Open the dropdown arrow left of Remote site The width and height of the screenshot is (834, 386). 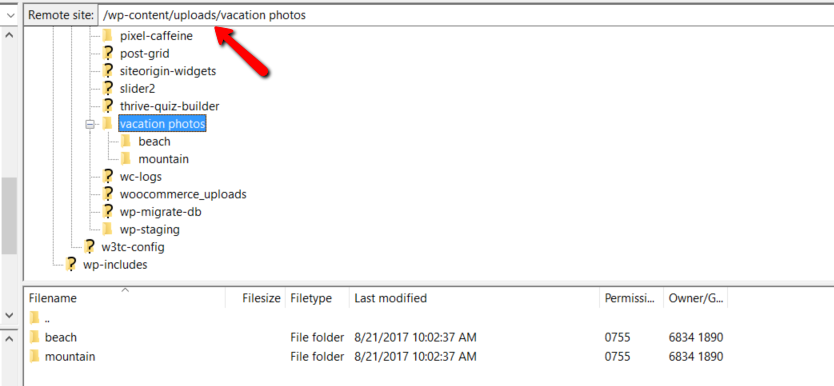[10, 15]
